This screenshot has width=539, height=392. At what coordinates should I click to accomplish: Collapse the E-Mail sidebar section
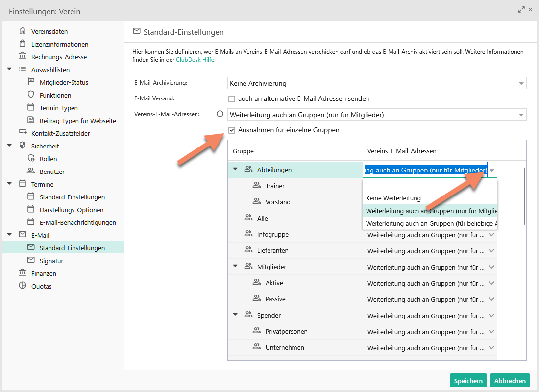pos(10,235)
